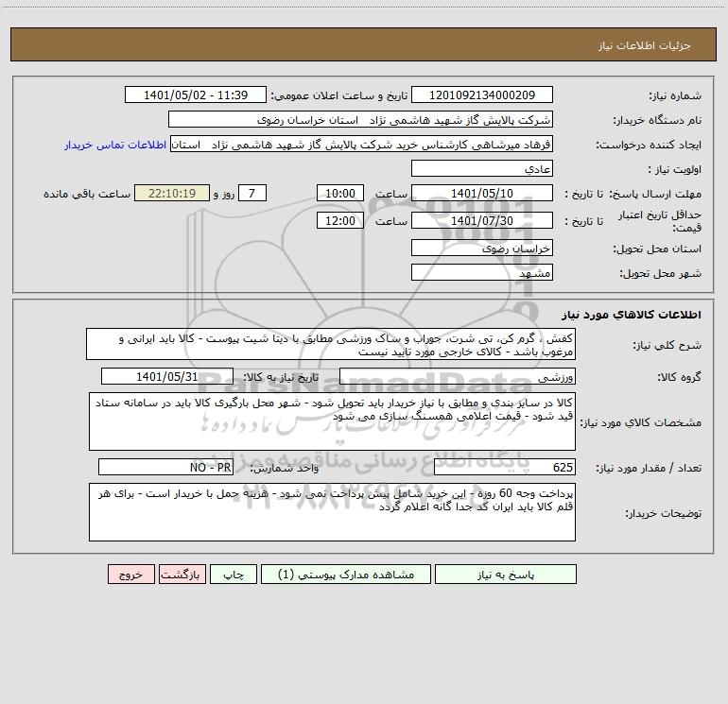Click the request creator field 'فرهاد میرشاهی'
Screen dimensions: 728x704
(x=362, y=144)
